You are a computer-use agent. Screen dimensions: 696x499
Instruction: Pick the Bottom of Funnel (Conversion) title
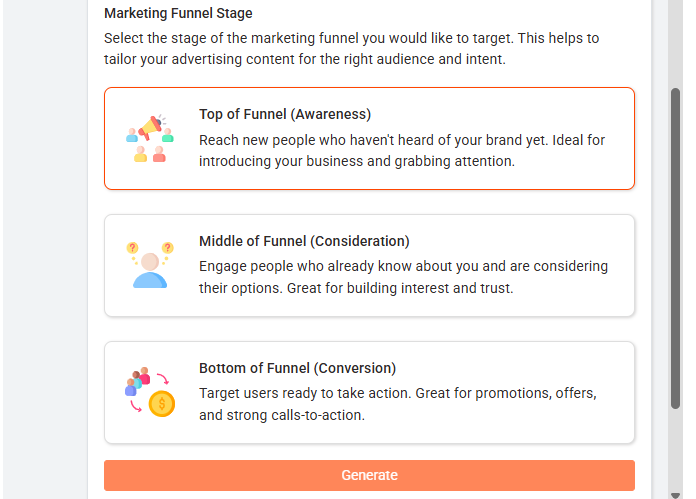coord(297,368)
